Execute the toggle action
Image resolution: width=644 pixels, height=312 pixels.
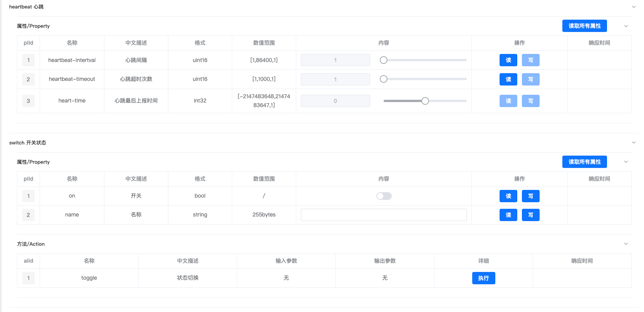click(483, 278)
